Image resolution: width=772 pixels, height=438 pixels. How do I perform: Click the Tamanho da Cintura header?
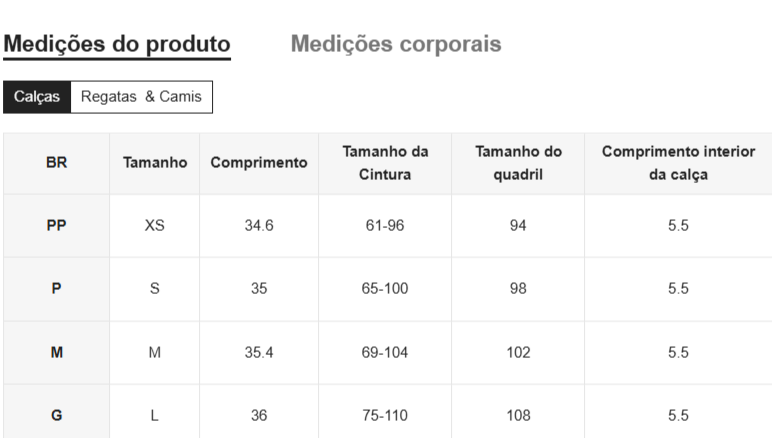point(385,163)
